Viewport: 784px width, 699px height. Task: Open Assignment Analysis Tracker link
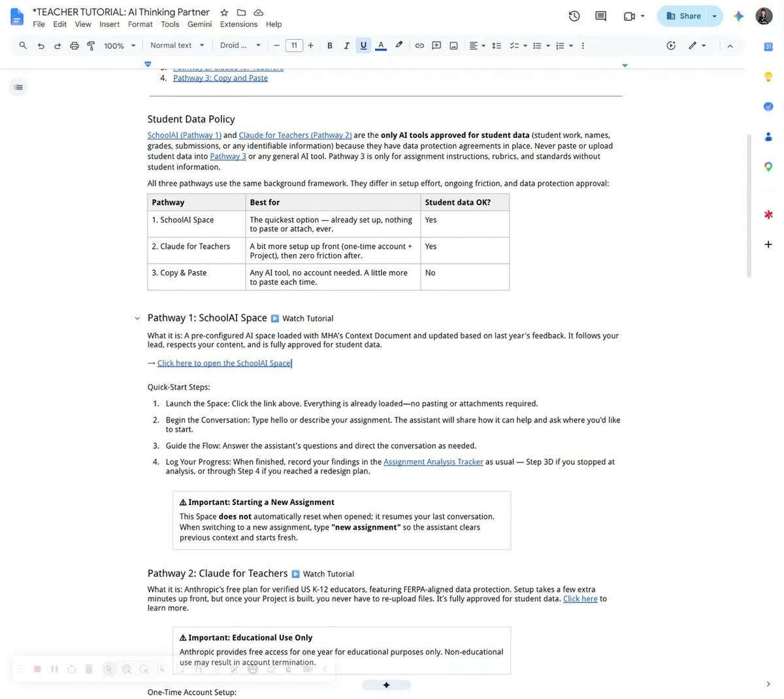433,462
